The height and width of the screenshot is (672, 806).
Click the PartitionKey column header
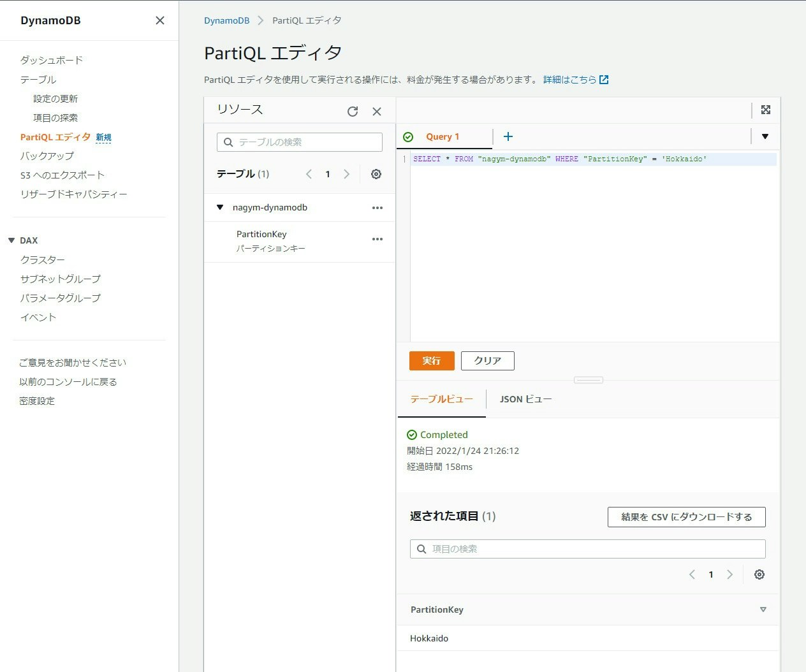coord(437,610)
